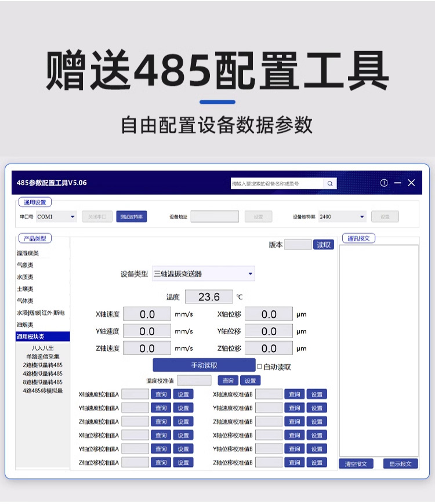Focus the 设备地址 input field
The width and height of the screenshot is (435, 504).
tap(215, 217)
